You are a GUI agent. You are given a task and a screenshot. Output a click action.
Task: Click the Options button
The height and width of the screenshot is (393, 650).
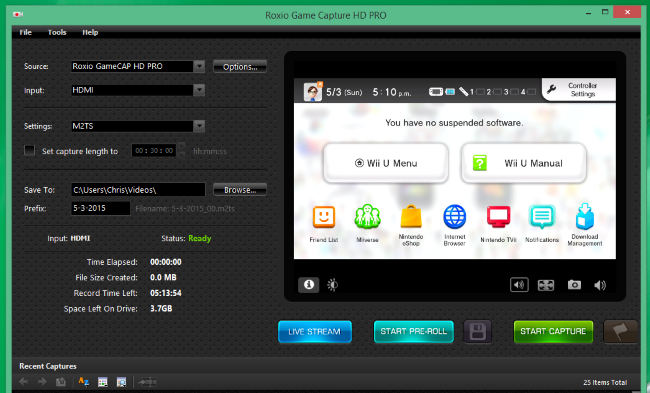tap(240, 67)
